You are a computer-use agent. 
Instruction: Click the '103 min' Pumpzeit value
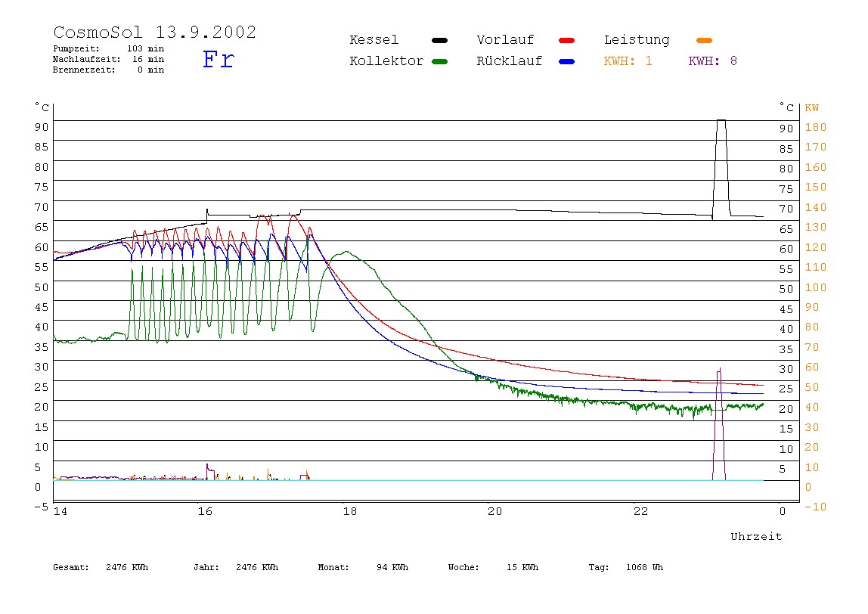(x=146, y=48)
